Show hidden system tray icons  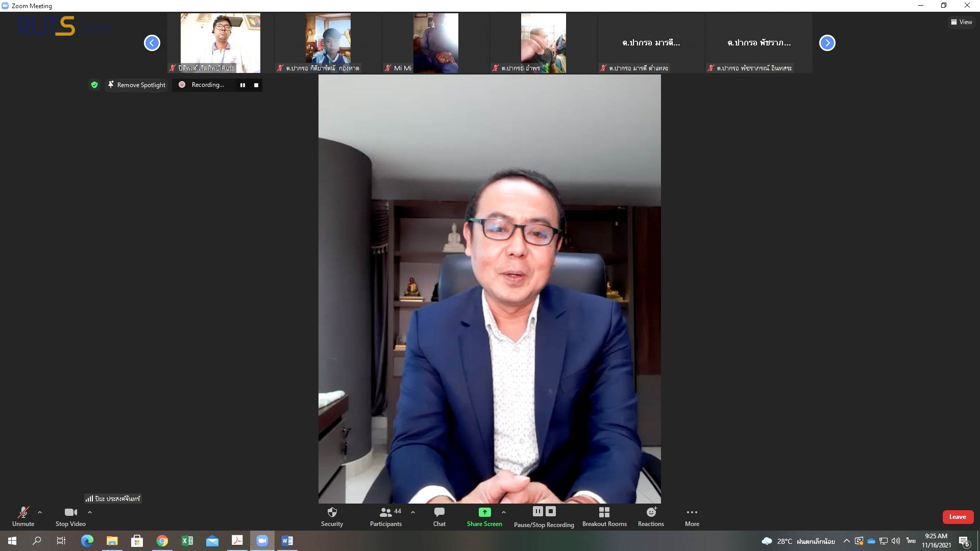[x=847, y=541]
